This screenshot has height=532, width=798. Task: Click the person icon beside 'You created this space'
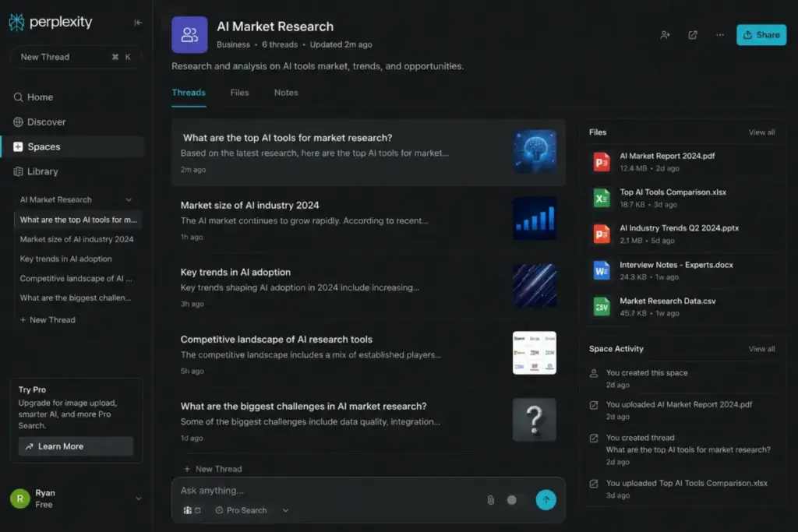coord(593,373)
